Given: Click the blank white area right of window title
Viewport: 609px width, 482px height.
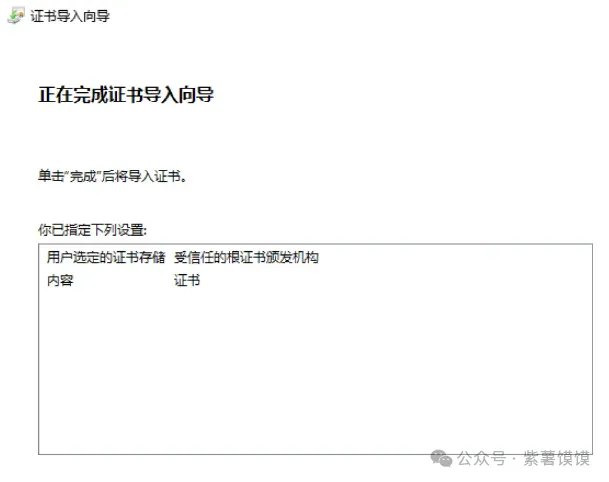Looking at the screenshot, I should [350, 16].
